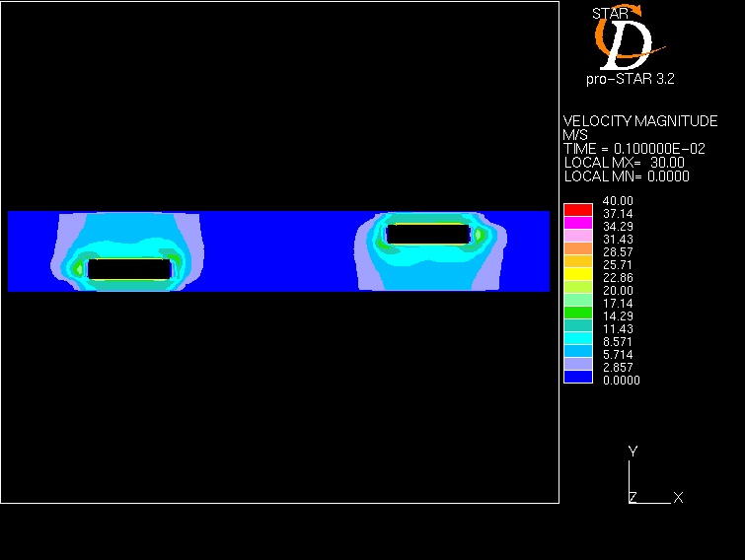
Task: Click the M/S units label
Action: pyautogui.click(x=575, y=135)
